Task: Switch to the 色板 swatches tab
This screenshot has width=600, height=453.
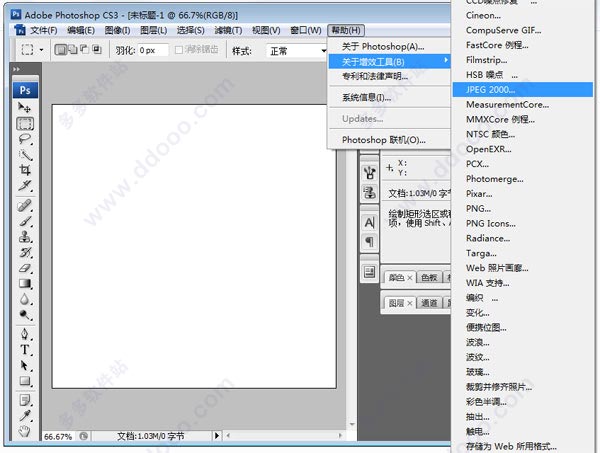Action: [x=429, y=277]
